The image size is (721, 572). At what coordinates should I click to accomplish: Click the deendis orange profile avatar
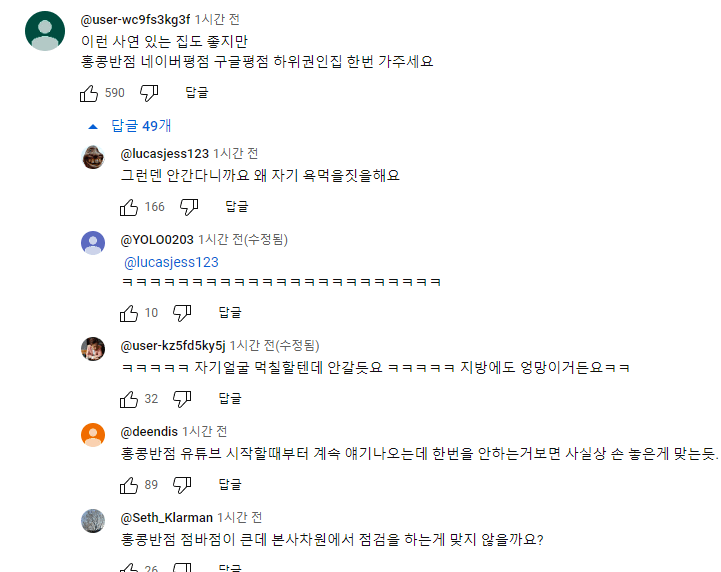[93, 434]
